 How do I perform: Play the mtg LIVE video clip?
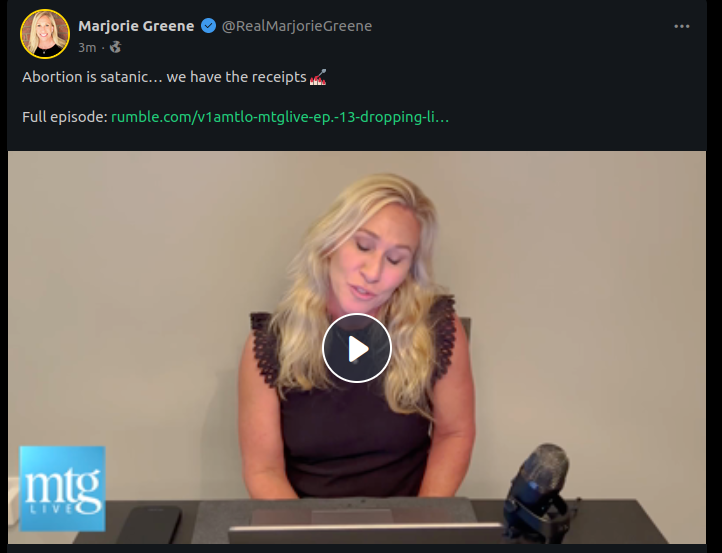click(x=357, y=348)
